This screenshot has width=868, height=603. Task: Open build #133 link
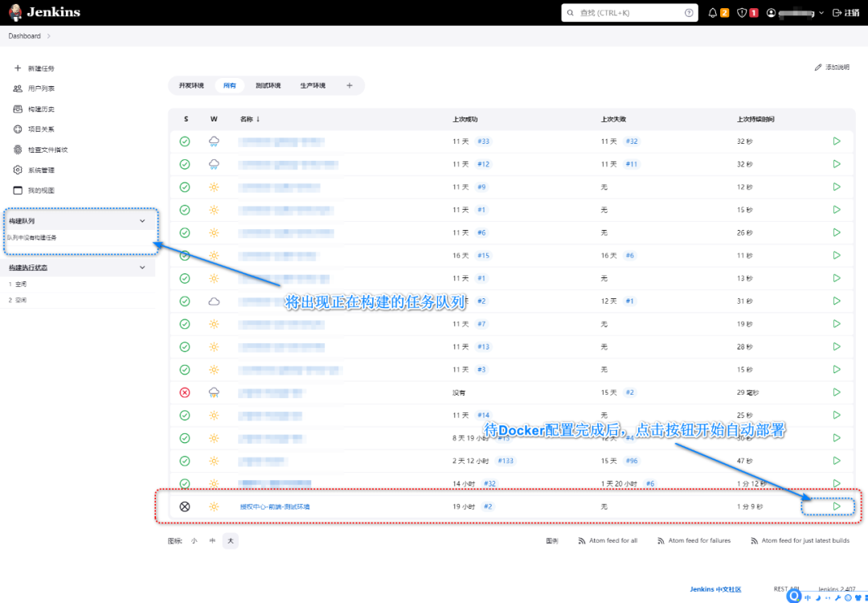[x=506, y=460]
